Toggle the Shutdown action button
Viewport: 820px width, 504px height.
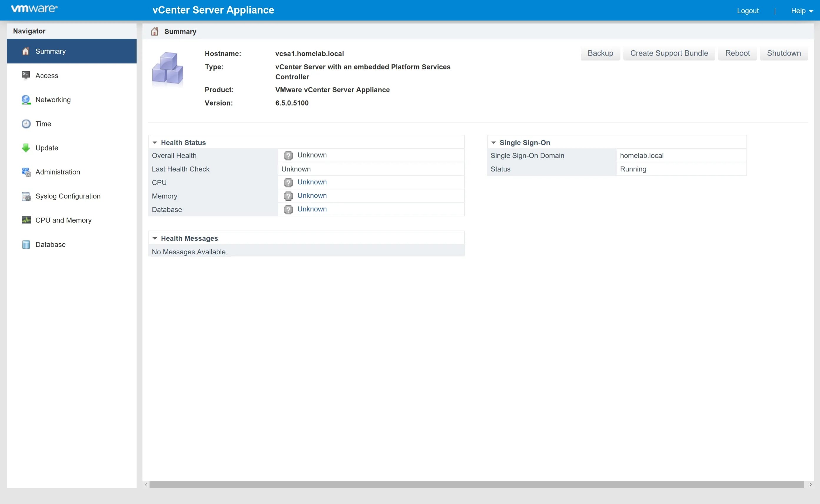[x=784, y=53]
